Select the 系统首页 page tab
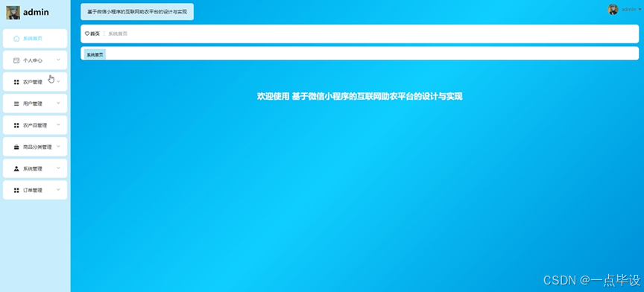This screenshot has height=292, width=644. point(95,54)
